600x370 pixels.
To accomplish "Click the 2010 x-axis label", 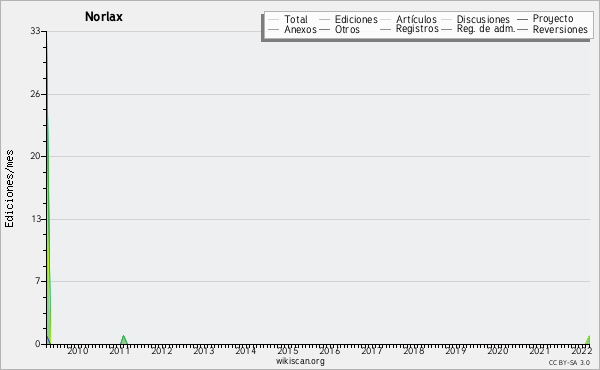I will pos(78,350).
